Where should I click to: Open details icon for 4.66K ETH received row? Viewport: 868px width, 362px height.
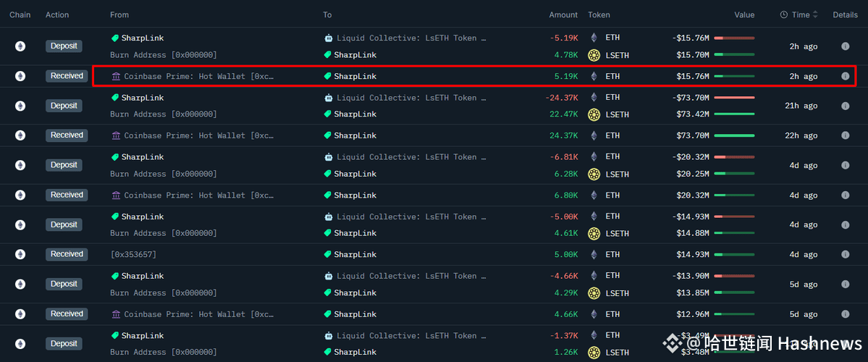tap(845, 313)
